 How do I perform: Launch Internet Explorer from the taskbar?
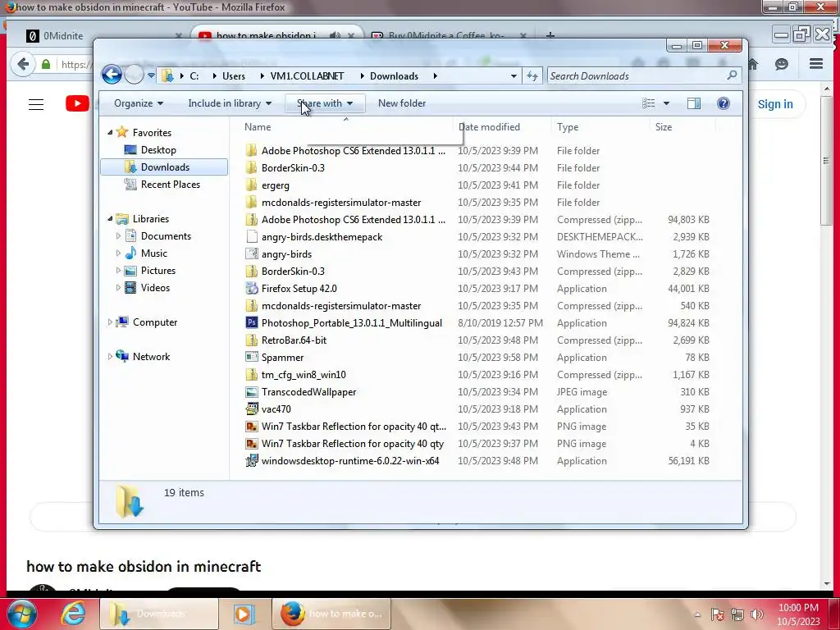pyautogui.click(x=73, y=614)
